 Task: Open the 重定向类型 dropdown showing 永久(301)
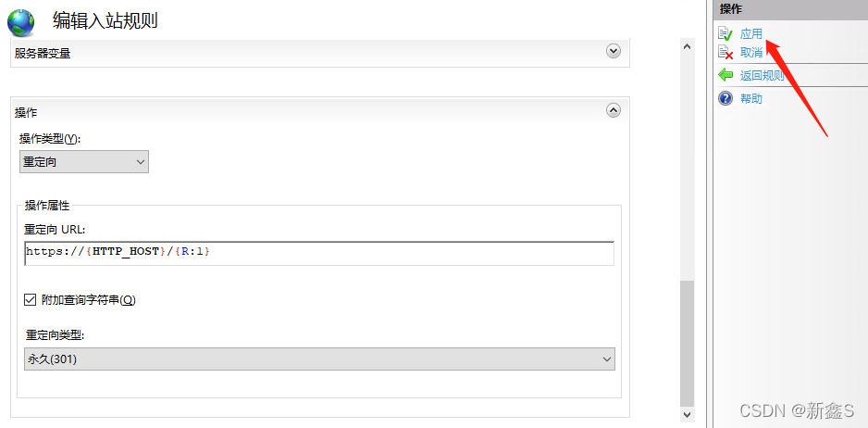319,359
